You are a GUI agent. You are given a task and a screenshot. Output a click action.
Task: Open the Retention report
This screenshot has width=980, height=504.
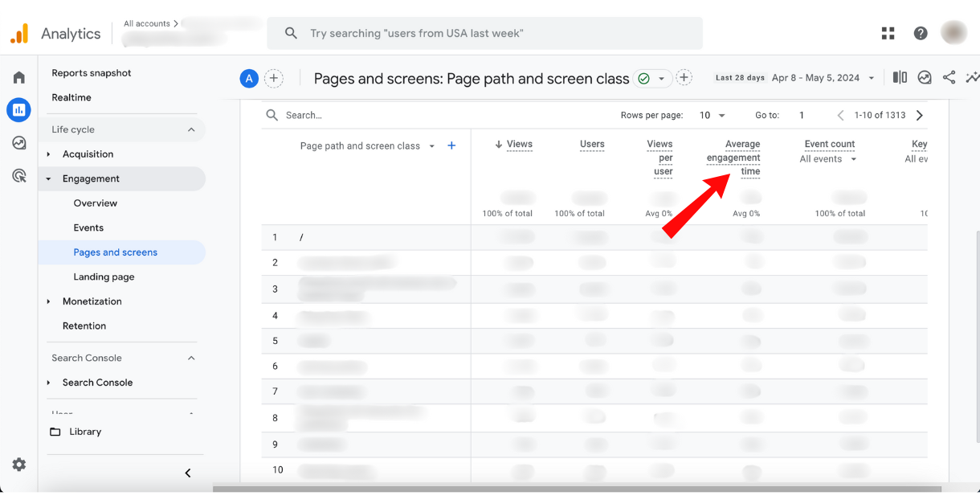(x=84, y=326)
